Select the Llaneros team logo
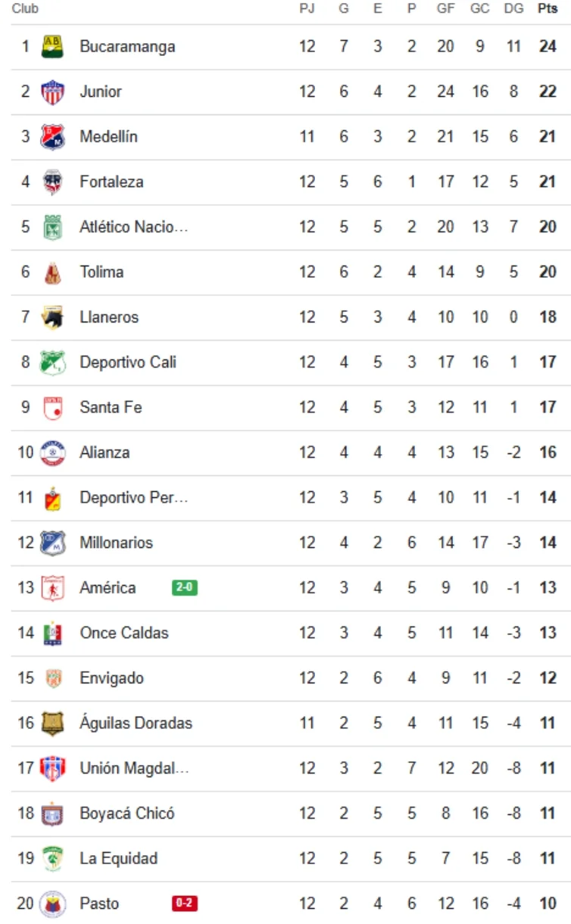Image resolution: width=571 pixels, height=924 pixels. tap(52, 317)
